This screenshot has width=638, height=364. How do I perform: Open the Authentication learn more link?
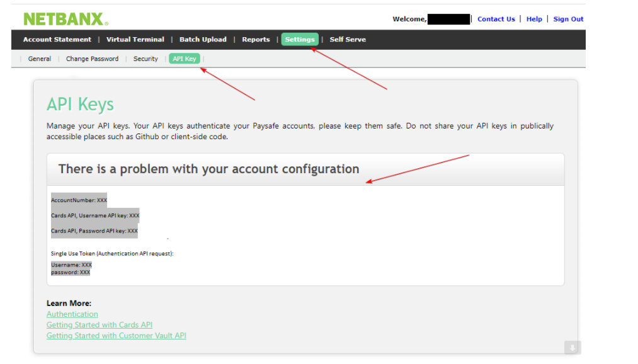pos(72,314)
